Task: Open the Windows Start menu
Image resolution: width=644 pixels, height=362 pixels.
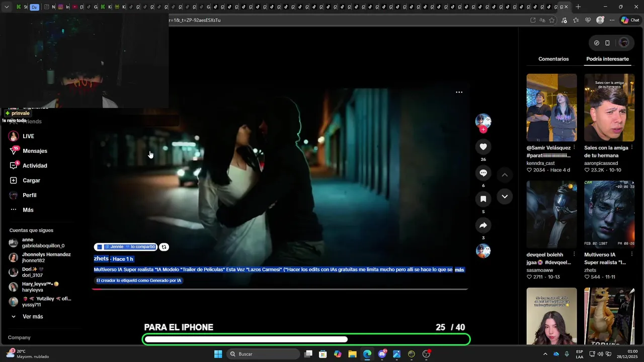Action: tap(218, 354)
